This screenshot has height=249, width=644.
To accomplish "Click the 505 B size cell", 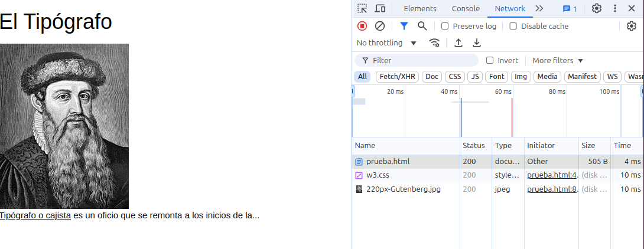I will tap(594, 162).
